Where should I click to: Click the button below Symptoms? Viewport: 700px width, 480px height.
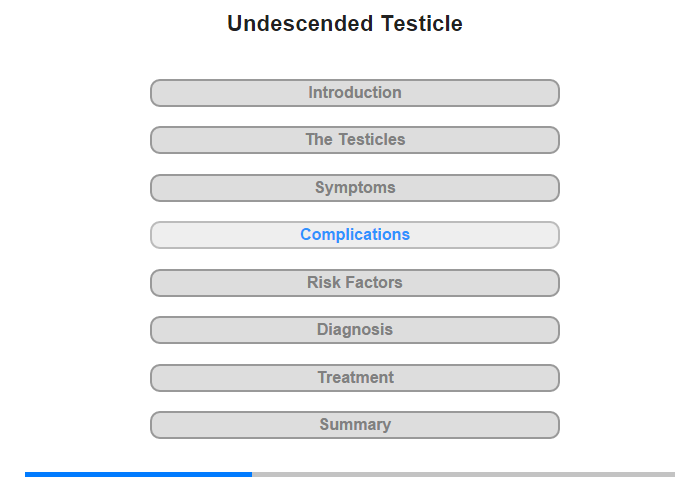click(355, 235)
